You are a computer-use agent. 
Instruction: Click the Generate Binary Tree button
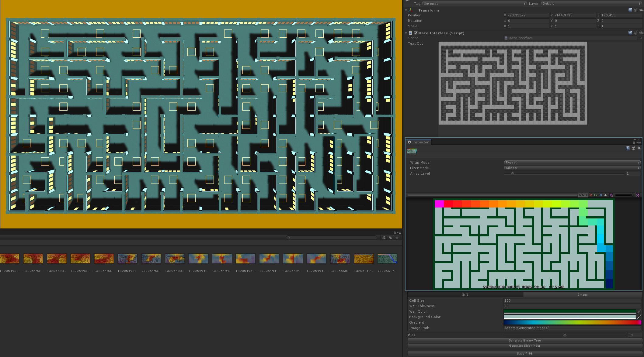[525, 341]
